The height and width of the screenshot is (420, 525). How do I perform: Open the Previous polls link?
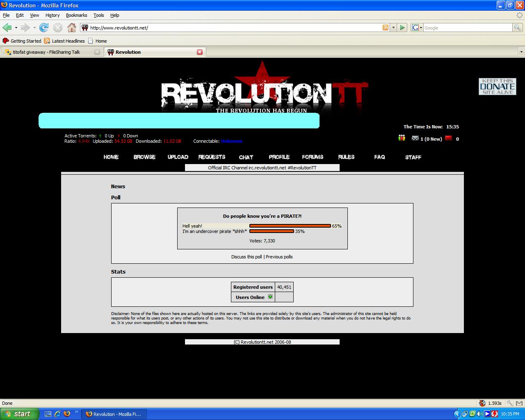pyautogui.click(x=279, y=257)
